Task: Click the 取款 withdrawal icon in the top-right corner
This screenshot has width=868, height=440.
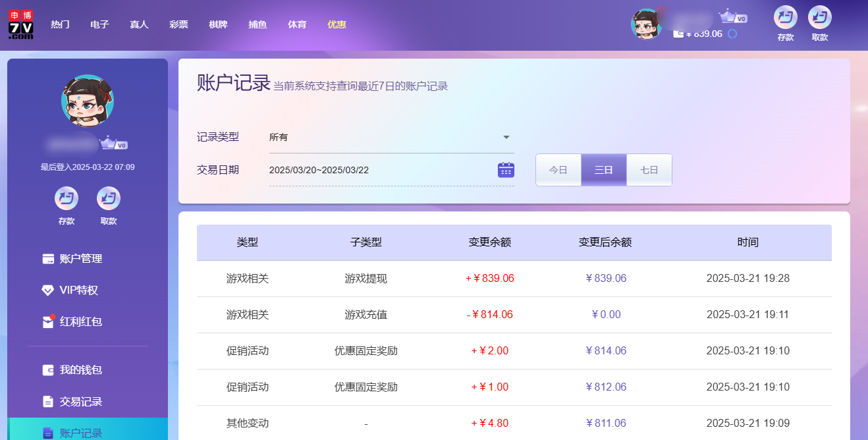Action: click(819, 18)
